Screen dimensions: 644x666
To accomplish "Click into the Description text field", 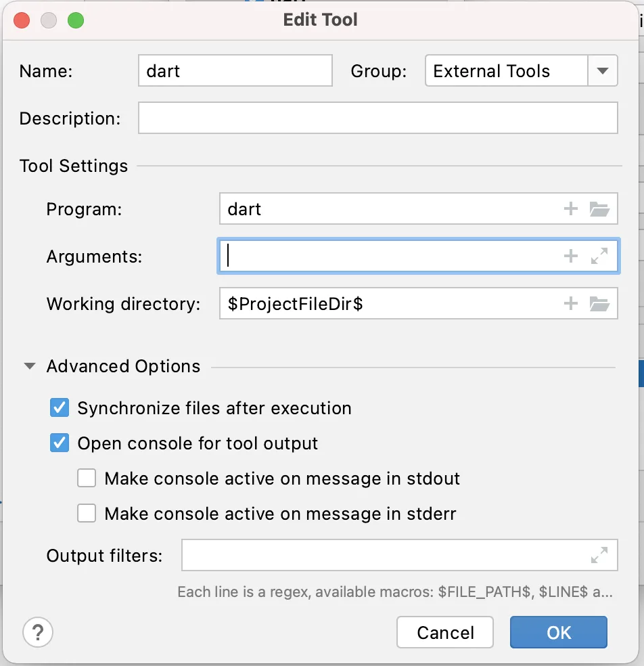I will (x=377, y=118).
